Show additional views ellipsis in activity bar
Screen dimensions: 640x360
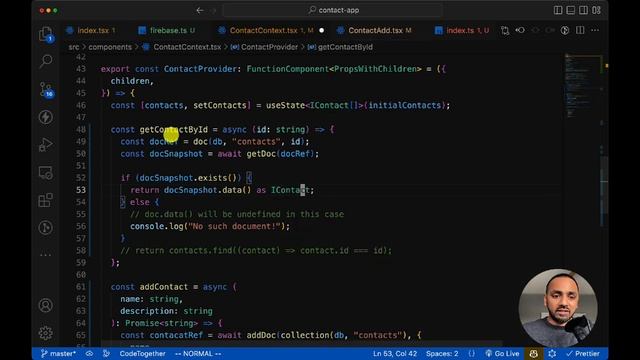tap(46, 255)
